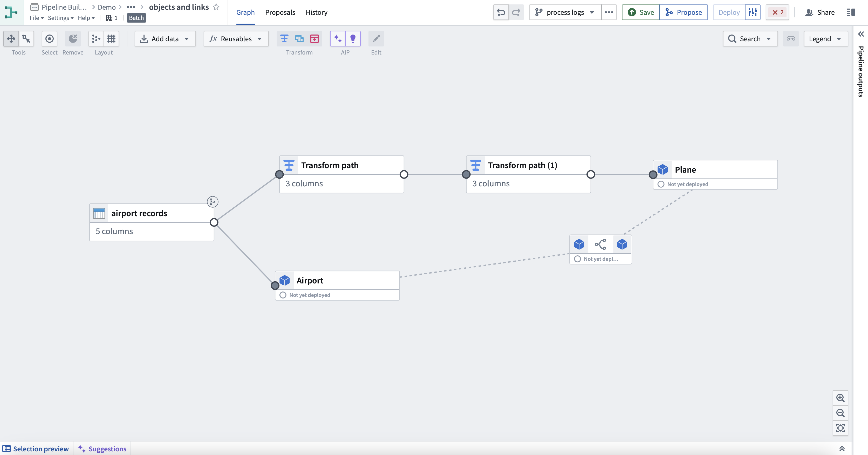Open the File menu

[37, 18]
